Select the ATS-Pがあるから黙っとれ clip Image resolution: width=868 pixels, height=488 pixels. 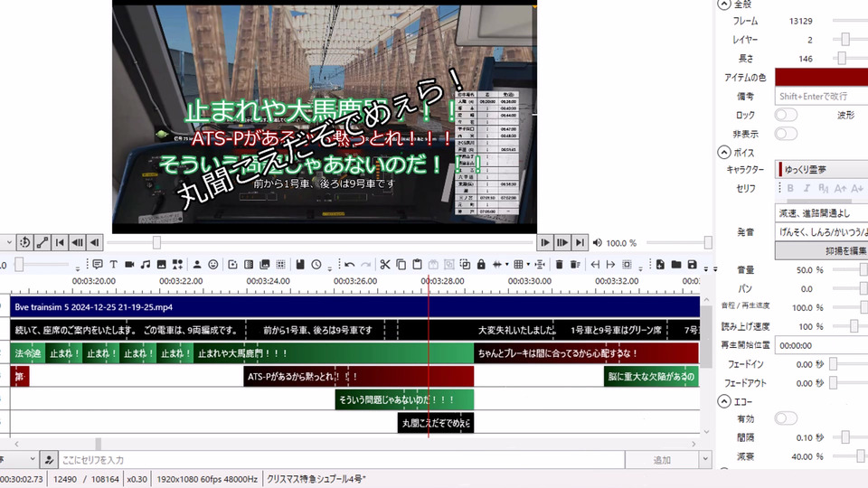click(x=358, y=376)
